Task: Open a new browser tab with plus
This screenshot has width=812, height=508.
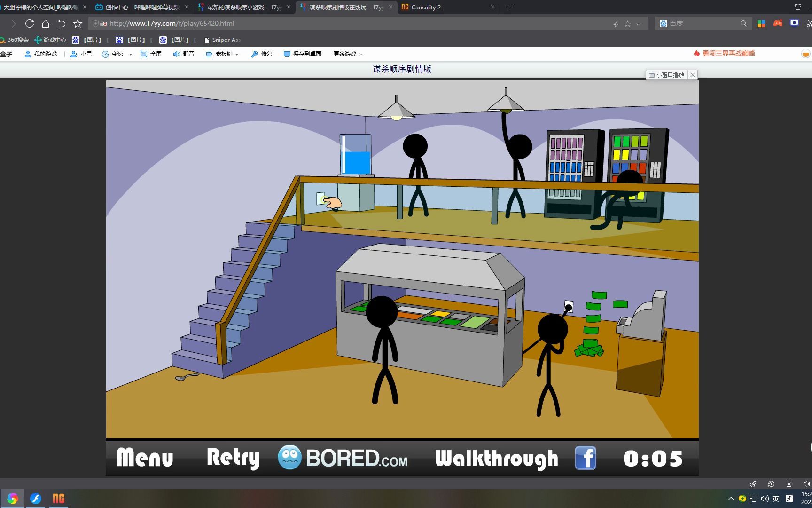Action: coord(509,7)
